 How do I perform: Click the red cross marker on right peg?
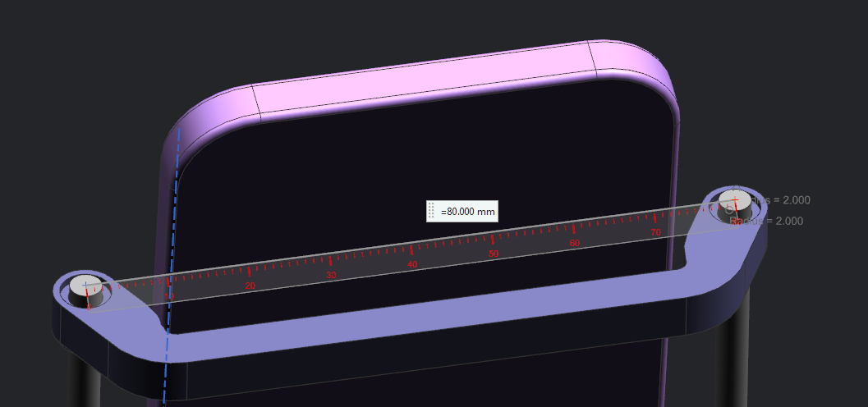735,199
